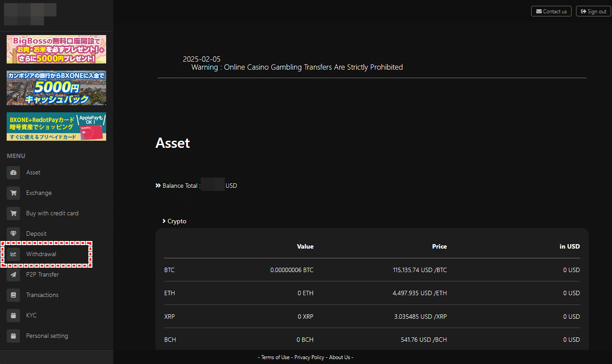Open the Privacy Policy link
Viewport: 612px width, 364px height.
[x=309, y=357]
